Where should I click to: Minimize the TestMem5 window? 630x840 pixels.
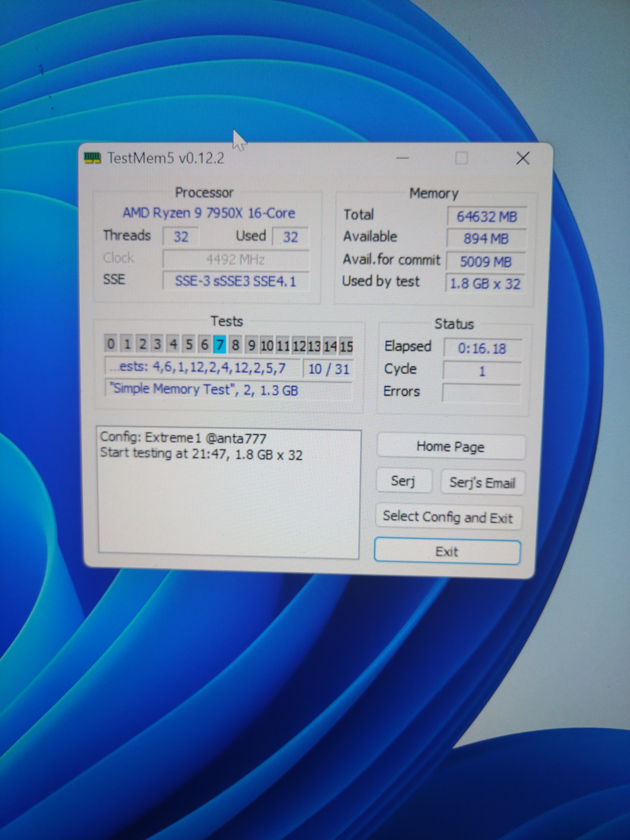[402, 158]
